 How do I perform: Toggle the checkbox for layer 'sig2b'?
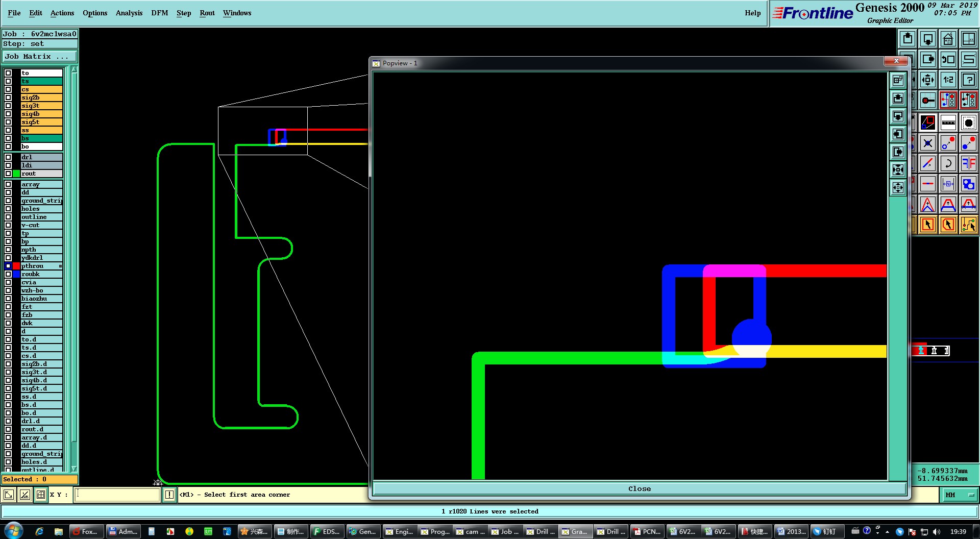[8, 97]
